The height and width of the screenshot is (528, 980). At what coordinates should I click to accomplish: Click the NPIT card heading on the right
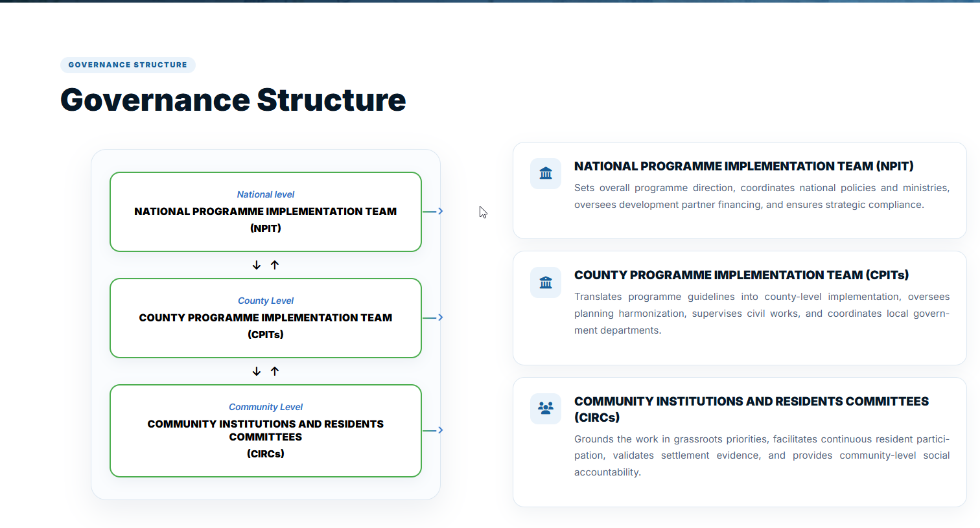(x=744, y=166)
